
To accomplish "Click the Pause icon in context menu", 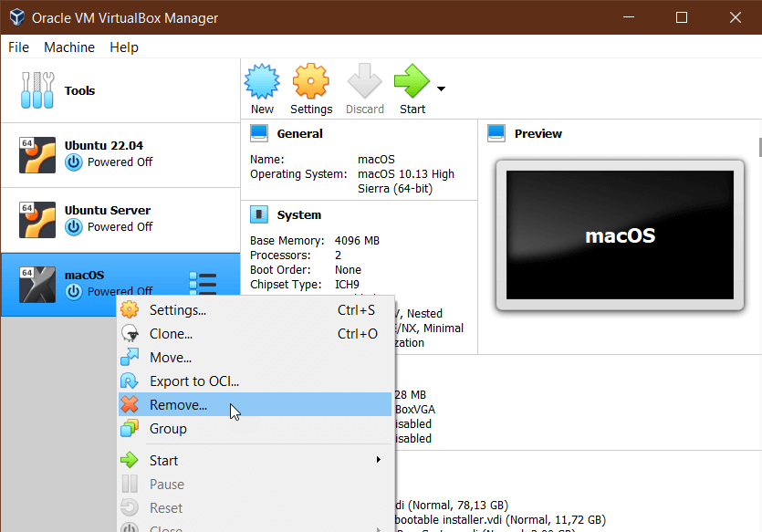I will click(130, 484).
